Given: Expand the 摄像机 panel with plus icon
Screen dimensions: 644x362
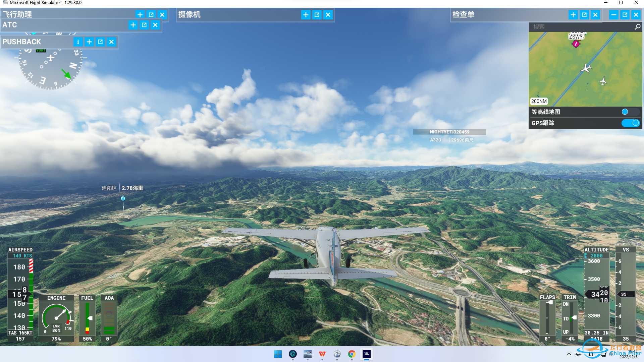Looking at the screenshot, I should tap(306, 15).
